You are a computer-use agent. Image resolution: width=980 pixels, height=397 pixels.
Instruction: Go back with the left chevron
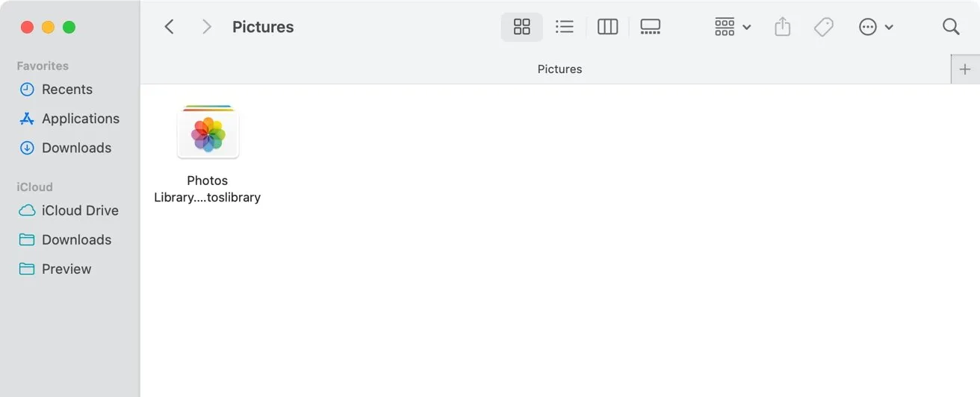169,27
